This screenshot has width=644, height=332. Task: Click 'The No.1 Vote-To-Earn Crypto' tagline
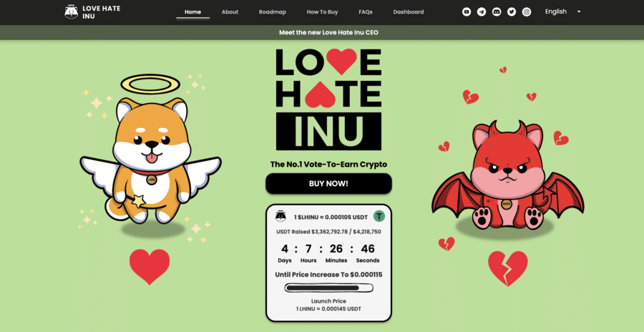coord(328,165)
